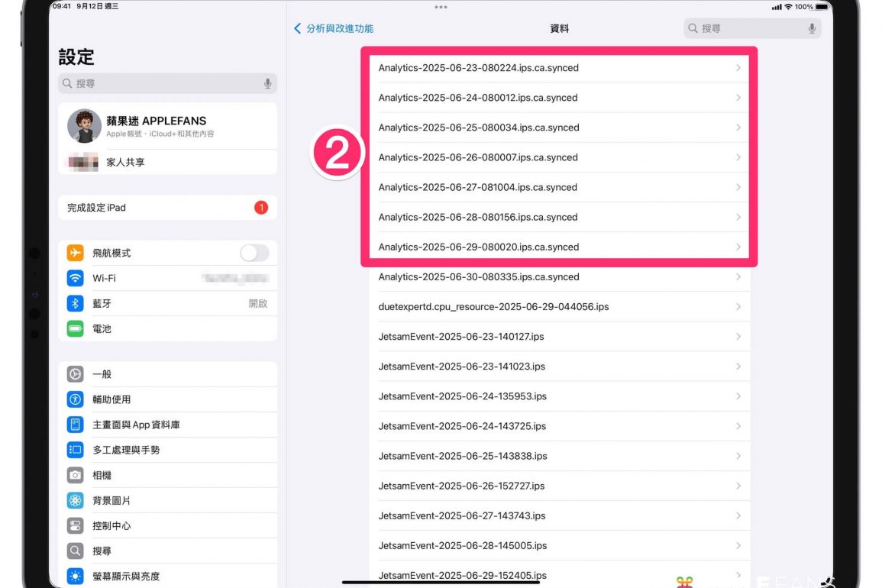Image resolution: width=882 pixels, height=588 pixels.
Task: Open 完成設定 iPad notification row
Action: pyautogui.click(x=167, y=208)
